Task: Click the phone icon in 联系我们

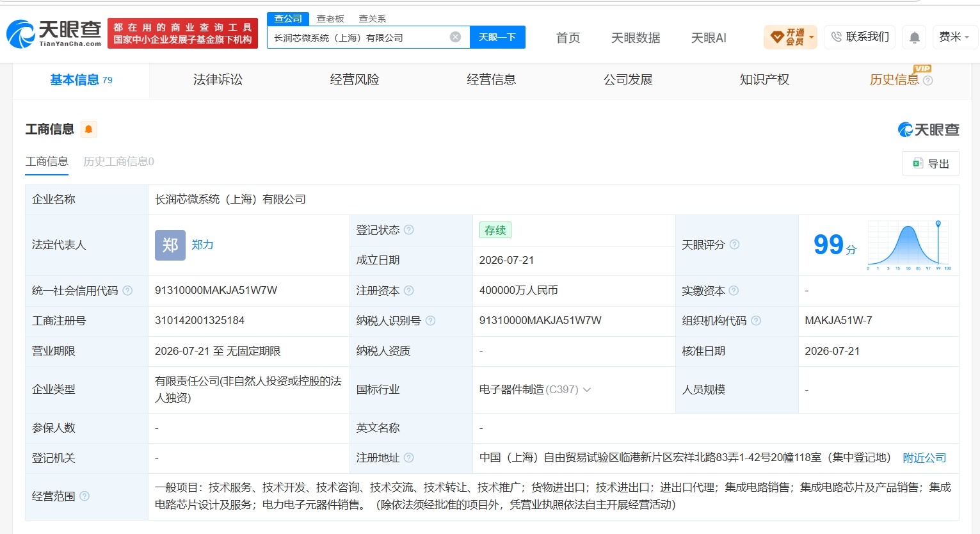Action: coord(836,37)
